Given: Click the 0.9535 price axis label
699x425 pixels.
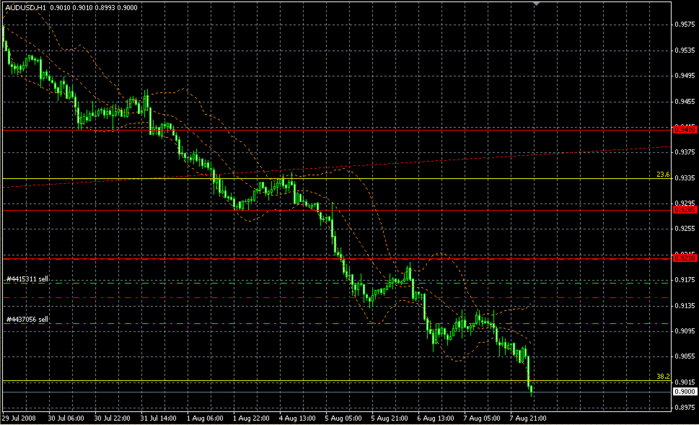Looking at the screenshot, I should point(685,50).
